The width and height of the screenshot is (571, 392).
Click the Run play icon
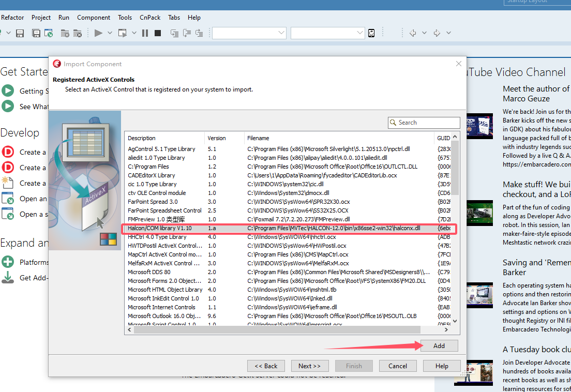(x=98, y=33)
